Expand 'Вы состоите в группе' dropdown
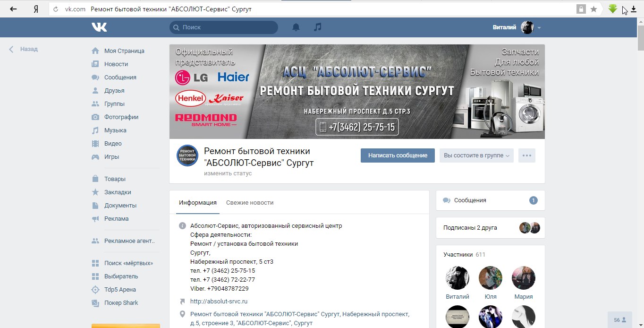Screen dimensions: 644x328 tap(476, 155)
